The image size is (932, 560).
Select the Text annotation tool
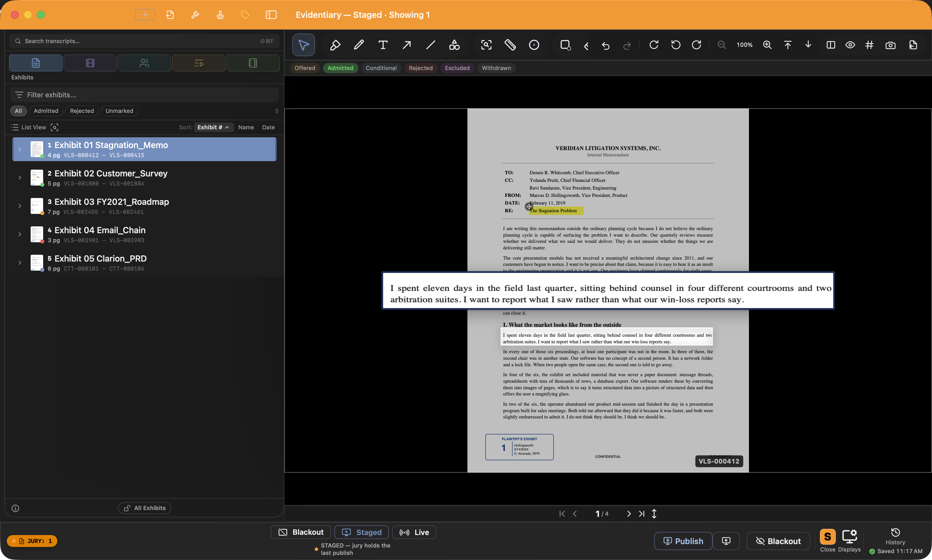tap(383, 45)
